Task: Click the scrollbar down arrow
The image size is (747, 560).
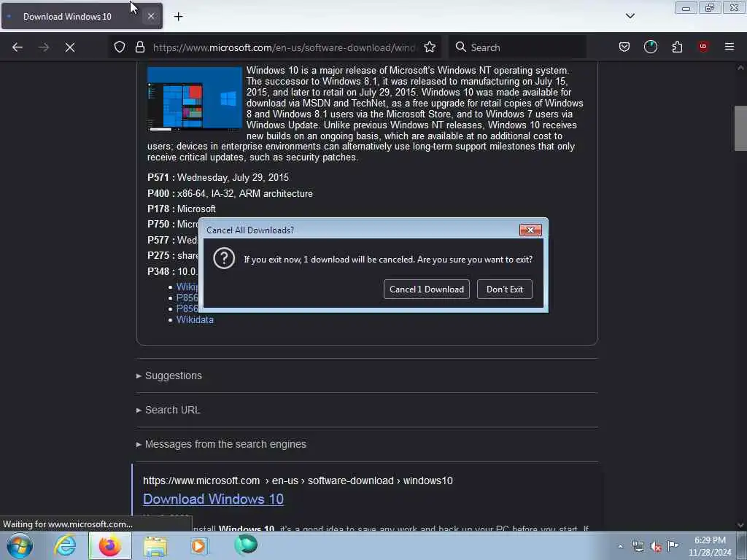Action: tap(740, 525)
